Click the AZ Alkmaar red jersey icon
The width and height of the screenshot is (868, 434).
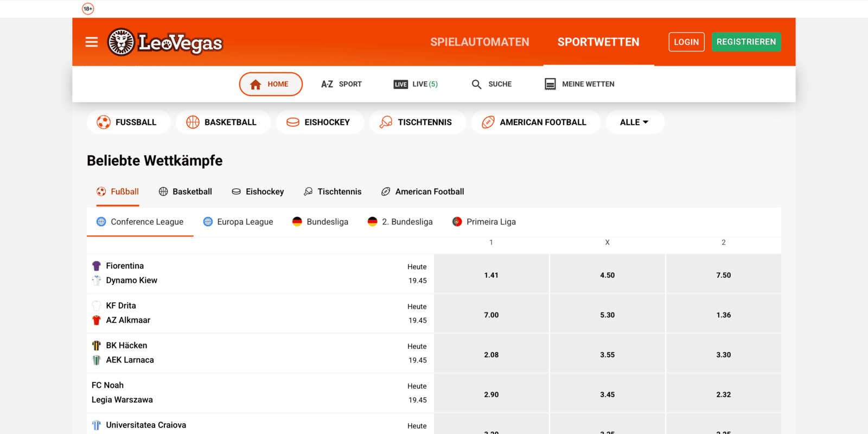97,320
